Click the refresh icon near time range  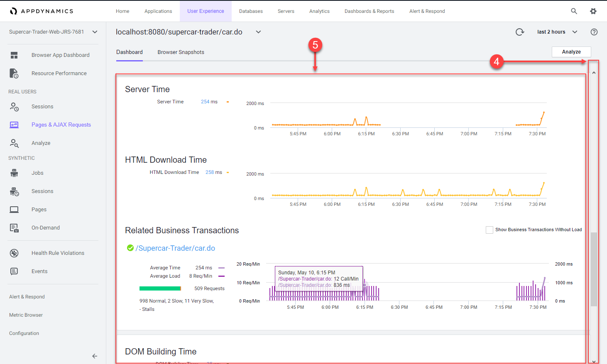(520, 32)
